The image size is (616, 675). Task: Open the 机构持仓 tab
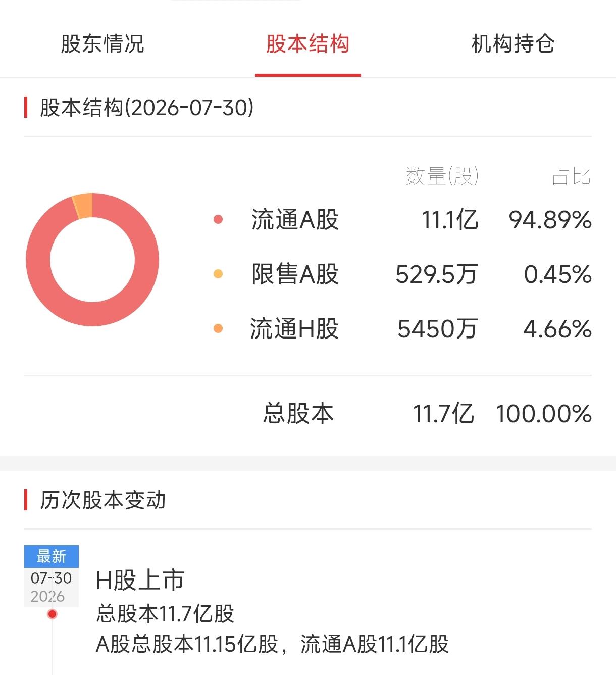(x=513, y=44)
